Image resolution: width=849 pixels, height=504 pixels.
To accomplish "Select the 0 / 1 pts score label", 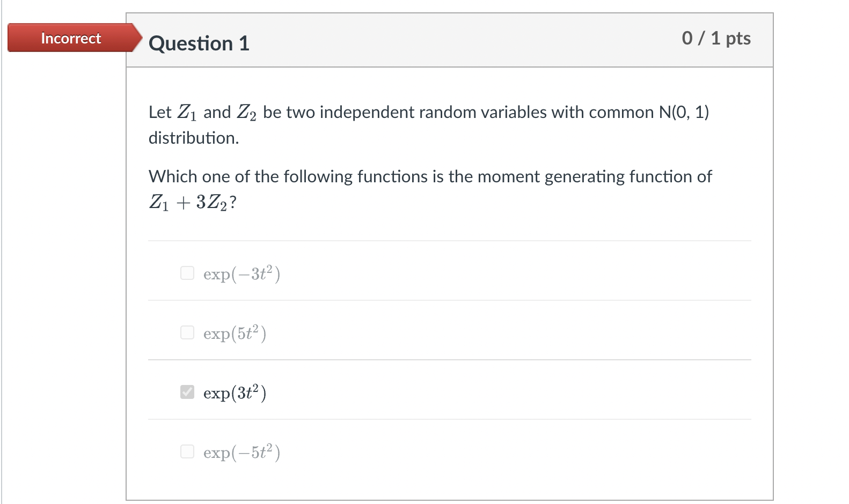I will pyautogui.click(x=716, y=38).
